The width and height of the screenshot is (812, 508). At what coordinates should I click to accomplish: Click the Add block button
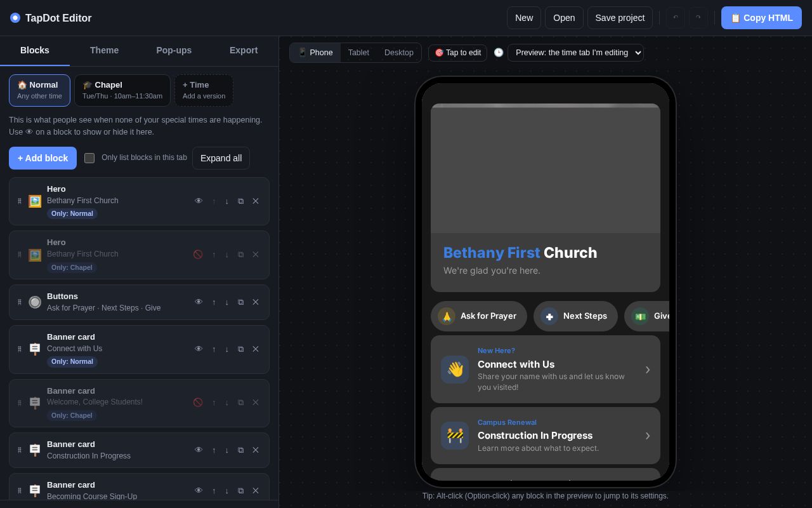[x=43, y=158]
